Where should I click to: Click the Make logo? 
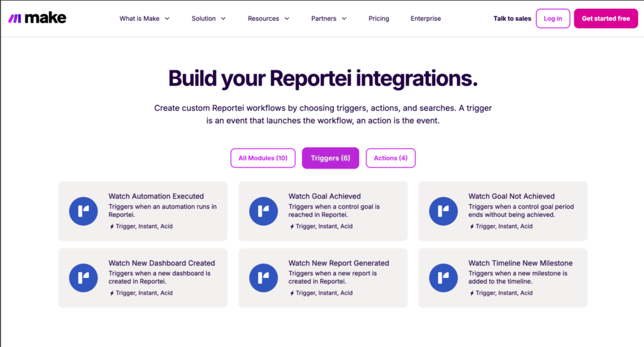[37, 18]
